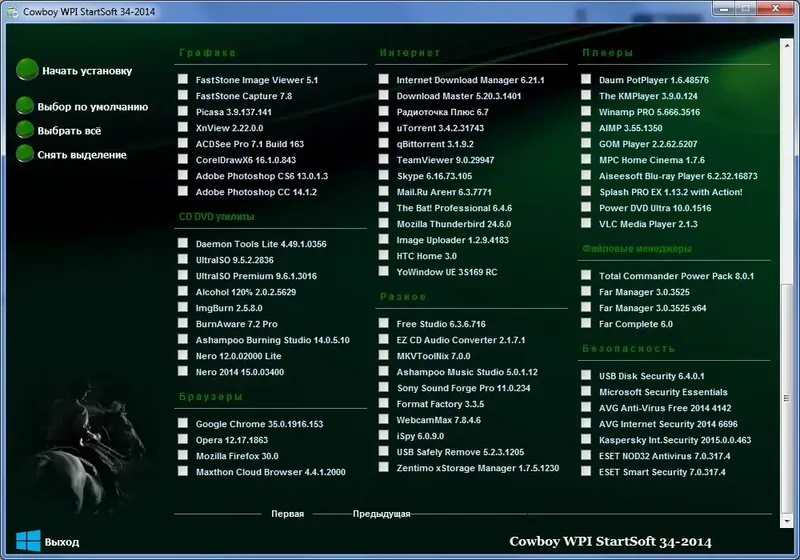800x560 pixels.
Task: Click the app icon in the title bar
Action: coord(13,11)
